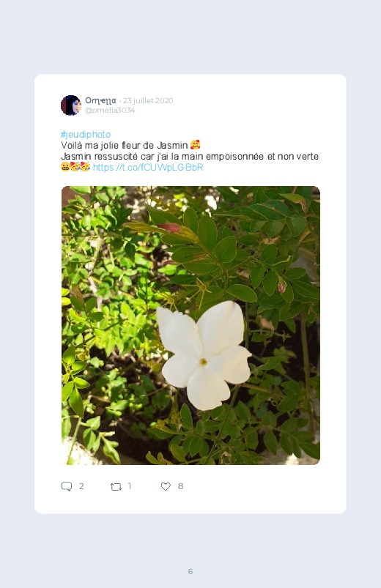The image size is (381, 588).
Task: Retweet using the arrows icon
Action: point(116,487)
